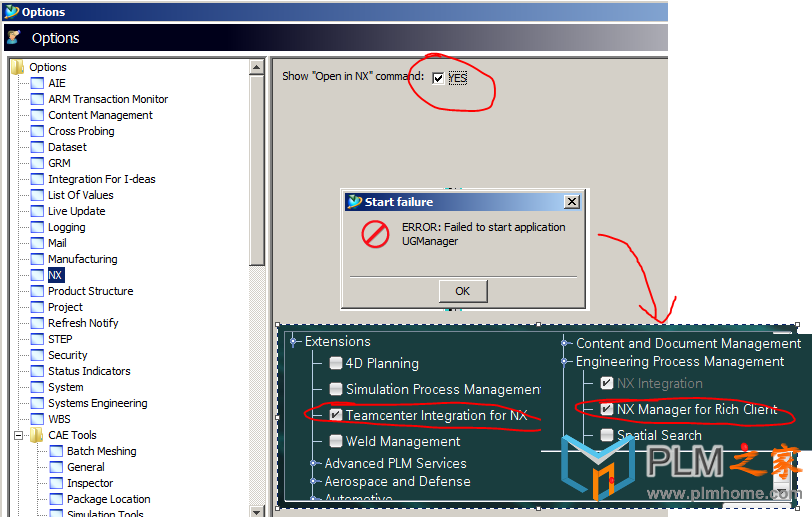Collapse the CAE Tools tree node
812x517 pixels.
[18, 435]
